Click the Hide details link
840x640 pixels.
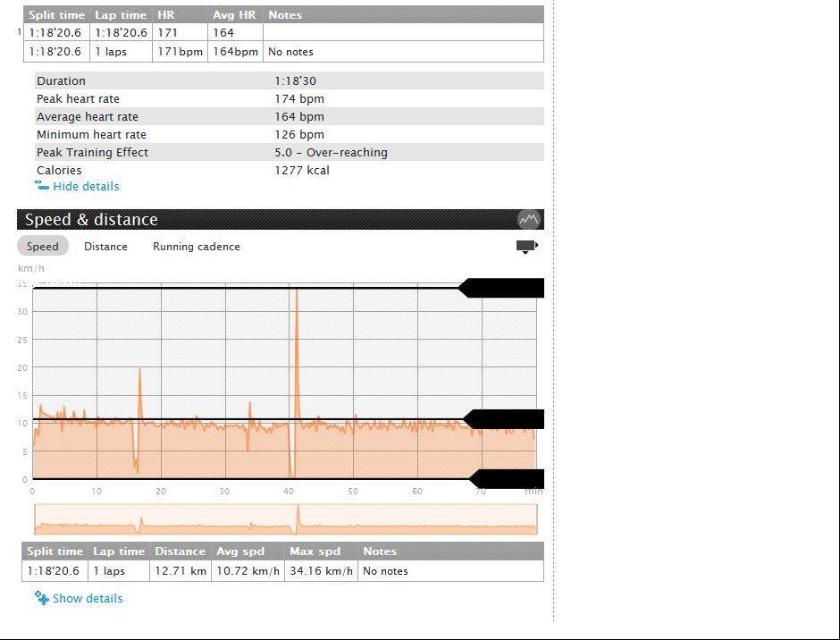[86, 186]
